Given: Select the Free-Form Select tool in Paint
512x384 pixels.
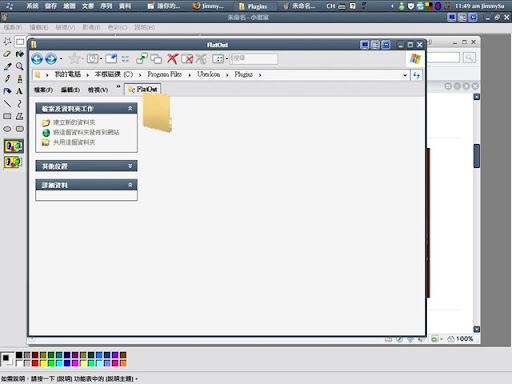Looking at the screenshot, I should click(7, 41).
